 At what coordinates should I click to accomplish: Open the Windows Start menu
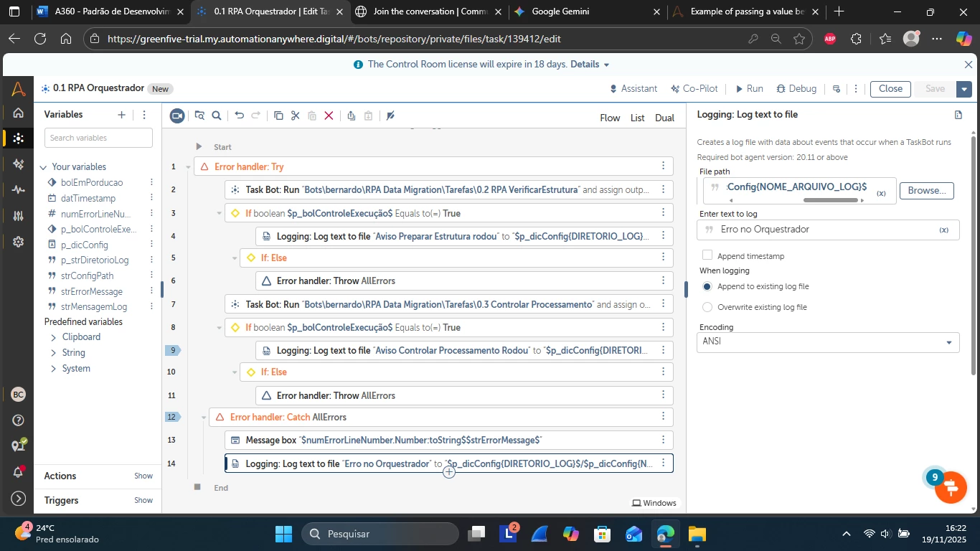coord(283,534)
